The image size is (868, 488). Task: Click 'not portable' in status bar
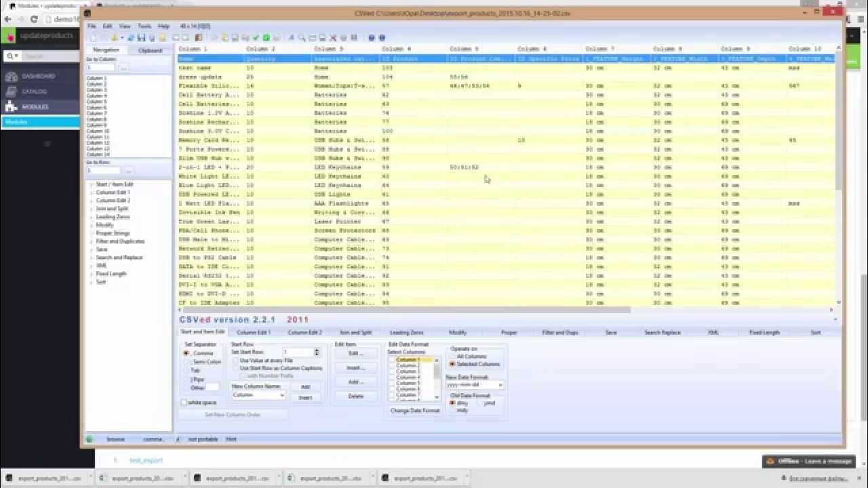pyautogui.click(x=203, y=439)
